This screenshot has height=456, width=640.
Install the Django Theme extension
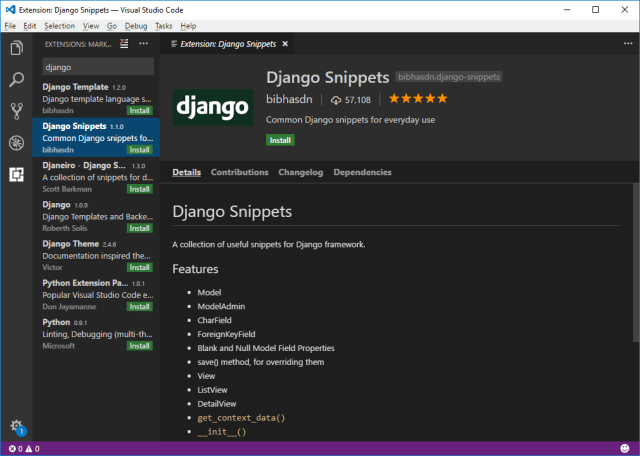[139, 267]
